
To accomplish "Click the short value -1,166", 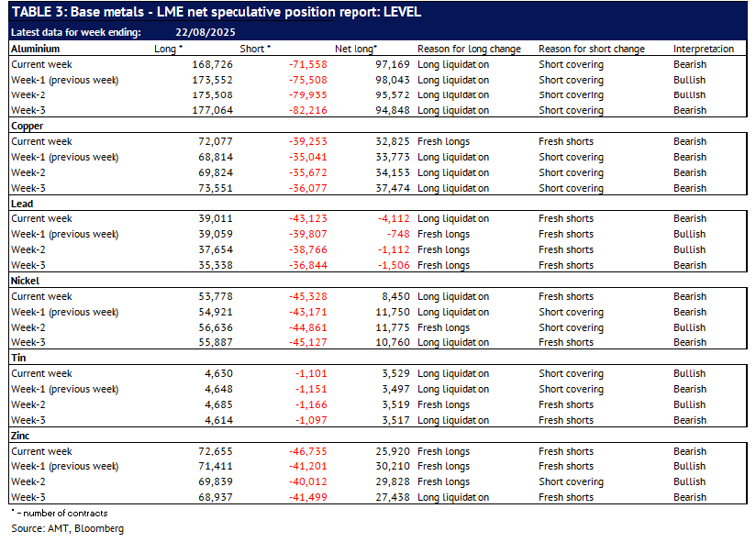I will point(311,404).
